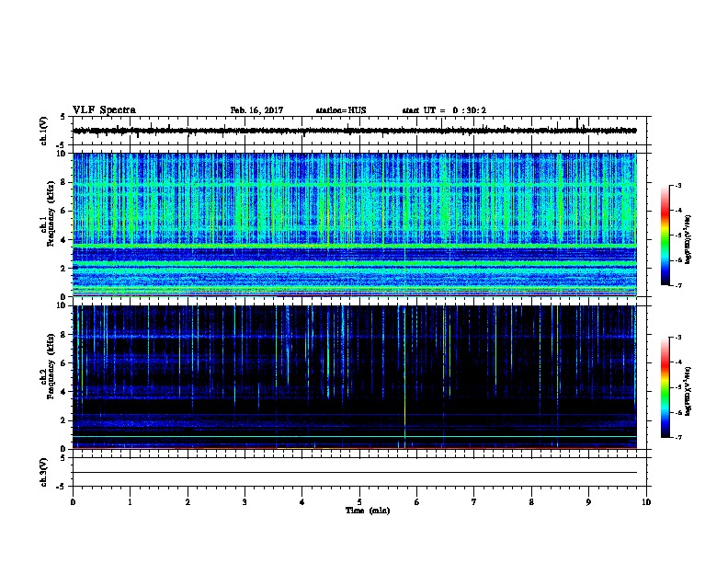The height and width of the screenshot is (563, 728).
Task: Click the ch.2 spectrogram image
Action: [355, 377]
